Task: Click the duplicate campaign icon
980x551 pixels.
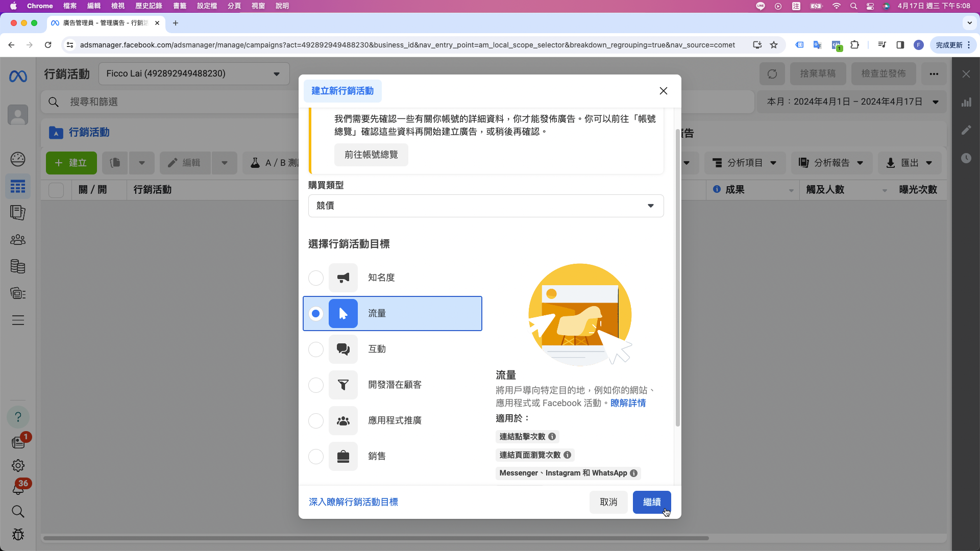Action: click(115, 163)
